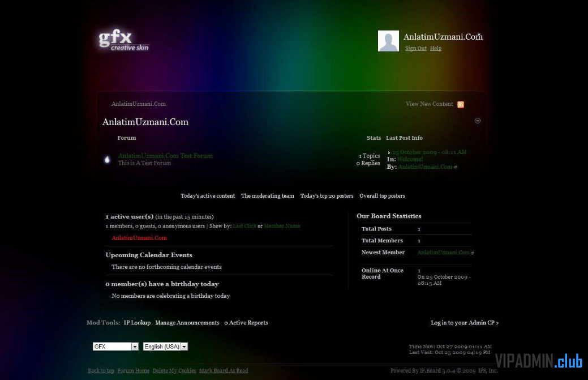
Task: Click the 'Total Members' statistic label
Action: coord(382,241)
